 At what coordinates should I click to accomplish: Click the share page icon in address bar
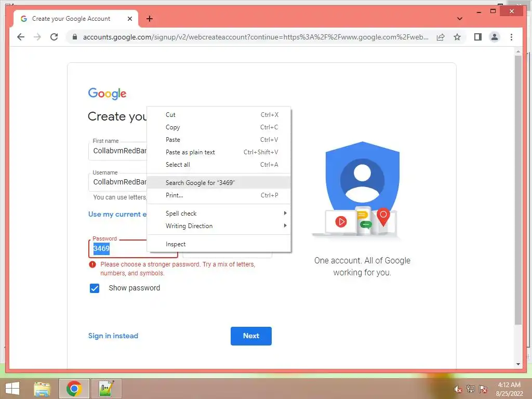pyautogui.click(x=441, y=37)
